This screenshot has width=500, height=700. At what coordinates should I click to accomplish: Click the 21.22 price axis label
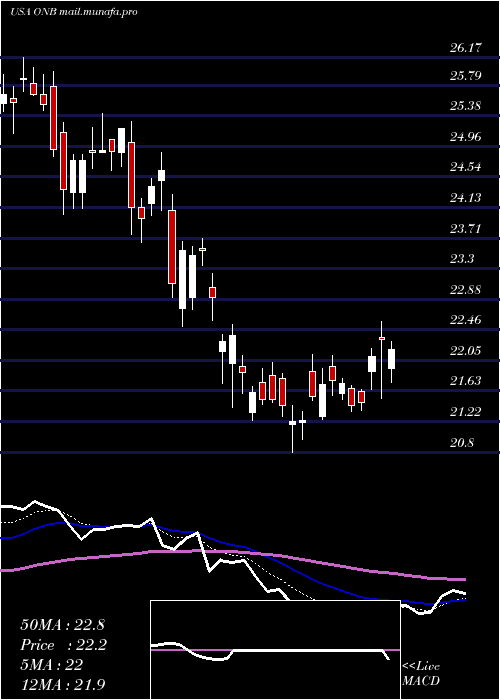(x=466, y=412)
